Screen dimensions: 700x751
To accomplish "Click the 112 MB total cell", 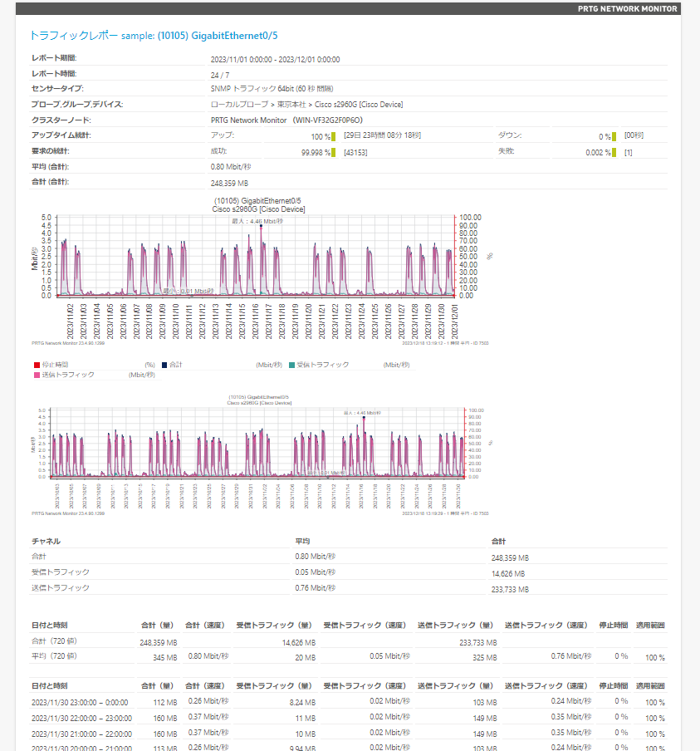I will (x=165, y=703).
